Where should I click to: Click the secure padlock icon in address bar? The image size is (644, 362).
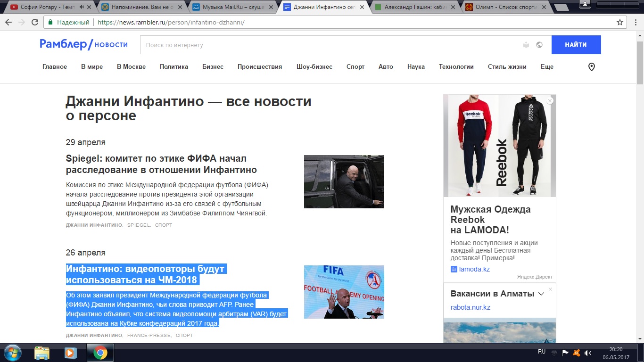point(51,22)
